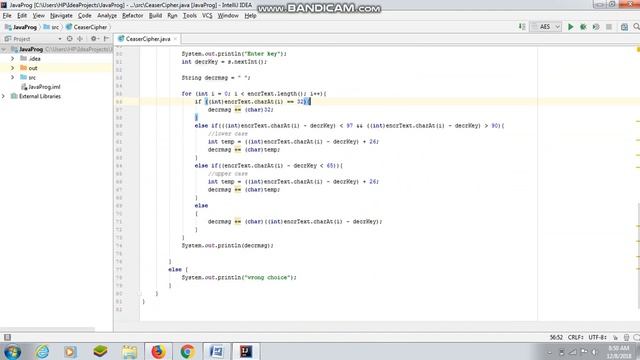The width and height of the screenshot is (640, 360).
Task: Select the CeaserCipher.java editor tab
Action: point(147,39)
